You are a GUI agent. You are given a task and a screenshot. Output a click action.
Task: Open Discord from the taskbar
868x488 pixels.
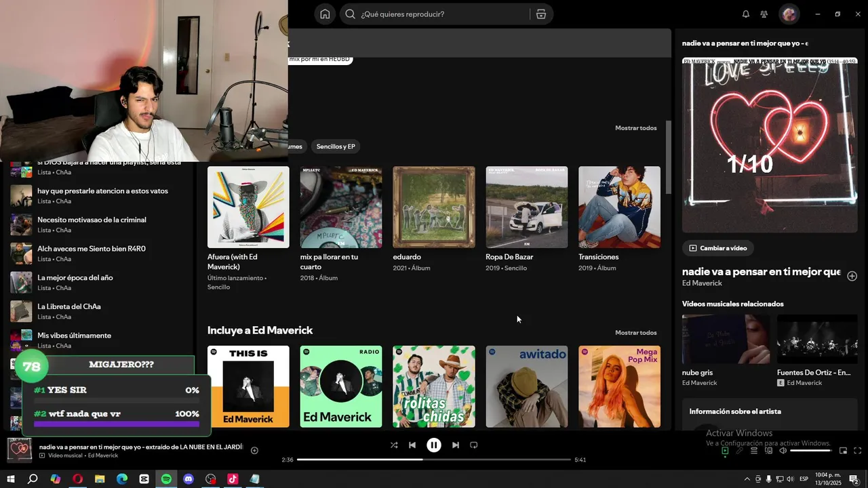click(x=189, y=479)
